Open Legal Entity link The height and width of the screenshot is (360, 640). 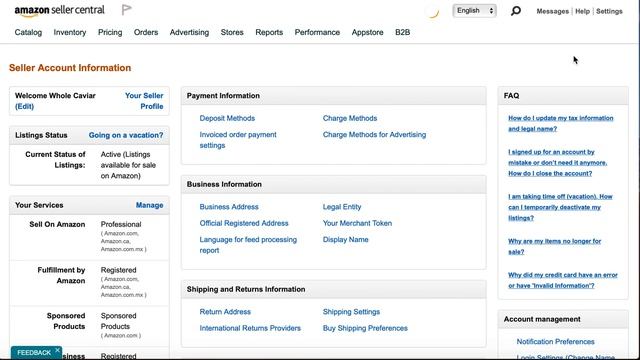coord(342,207)
